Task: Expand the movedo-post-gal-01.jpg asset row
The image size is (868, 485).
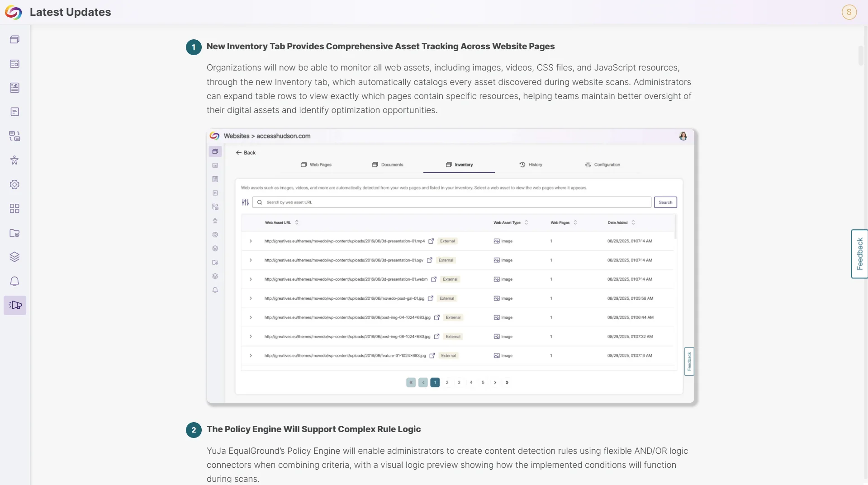Action: [251, 298]
